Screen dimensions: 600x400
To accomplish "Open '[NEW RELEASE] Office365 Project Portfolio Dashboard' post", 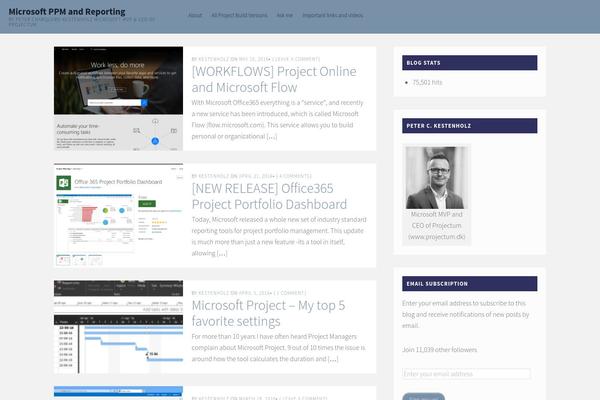I will (269, 196).
